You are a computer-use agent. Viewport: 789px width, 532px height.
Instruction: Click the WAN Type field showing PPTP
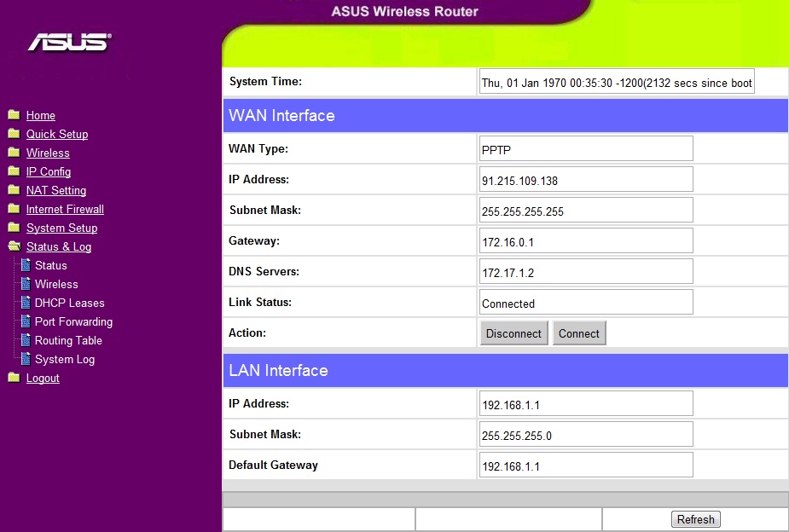(x=586, y=149)
